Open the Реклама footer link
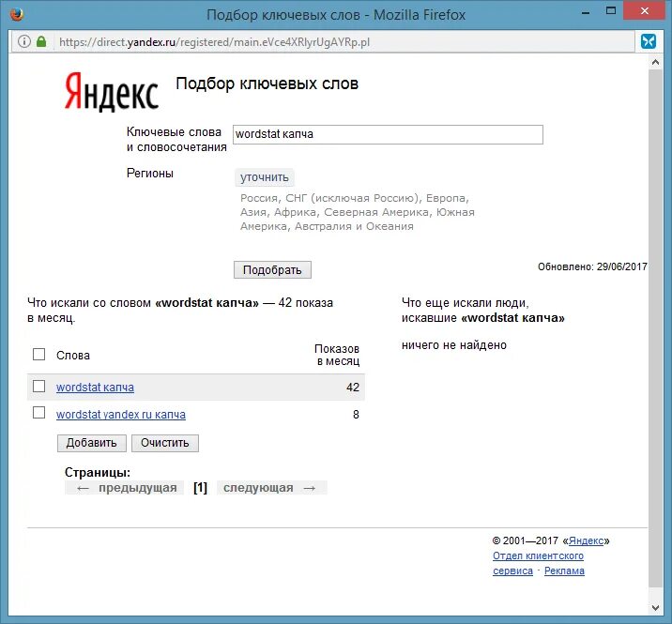Image resolution: width=672 pixels, height=624 pixels. click(x=564, y=571)
